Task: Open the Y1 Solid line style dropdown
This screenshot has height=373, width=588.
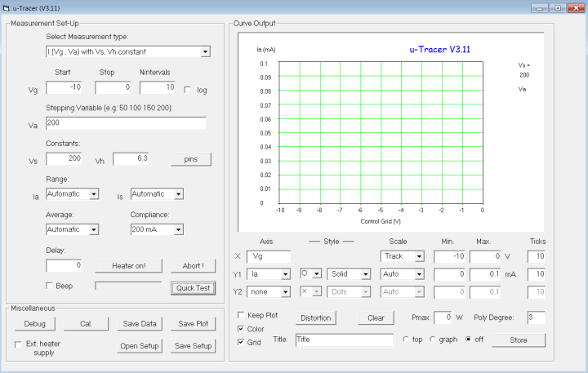Action: click(366, 274)
